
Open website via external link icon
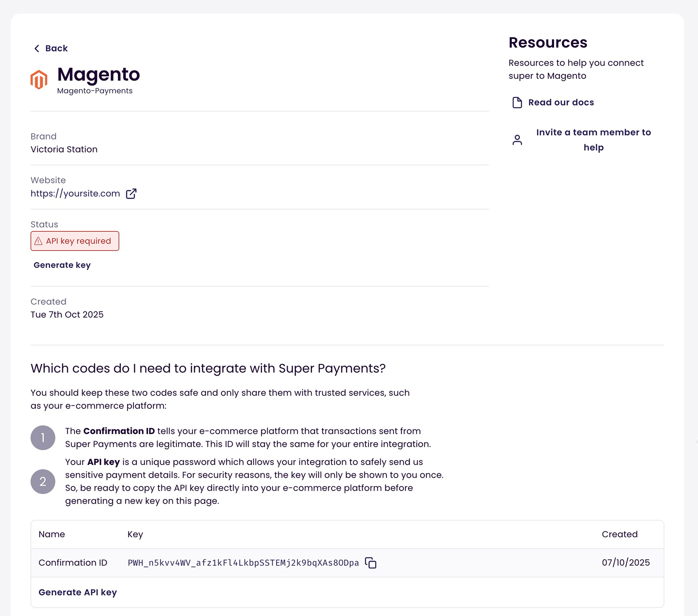pyautogui.click(x=131, y=194)
